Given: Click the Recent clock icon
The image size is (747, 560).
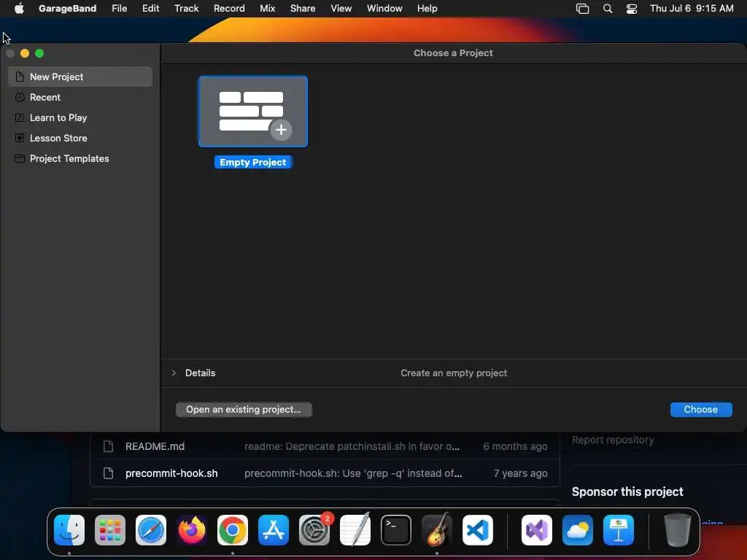Looking at the screenshot, I should (20, 97).
